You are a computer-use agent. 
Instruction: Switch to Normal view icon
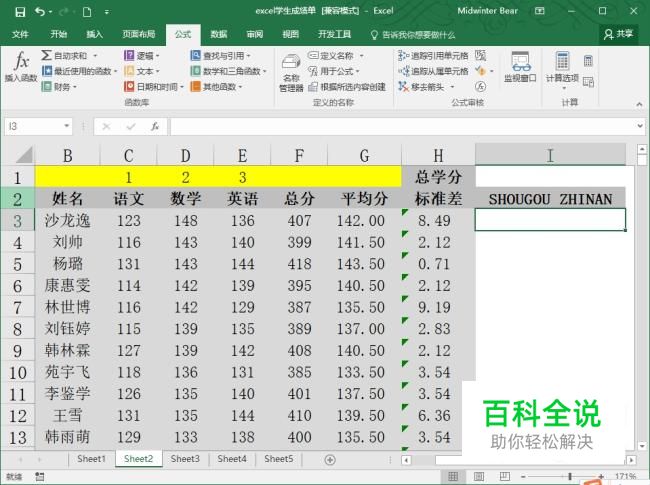coord(453,477)
